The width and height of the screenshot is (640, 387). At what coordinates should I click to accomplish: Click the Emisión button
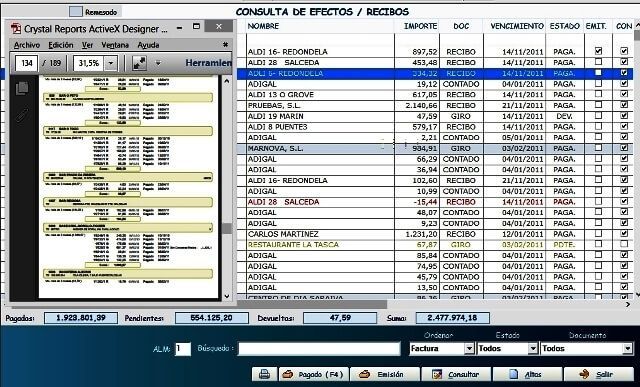(385, 374)
